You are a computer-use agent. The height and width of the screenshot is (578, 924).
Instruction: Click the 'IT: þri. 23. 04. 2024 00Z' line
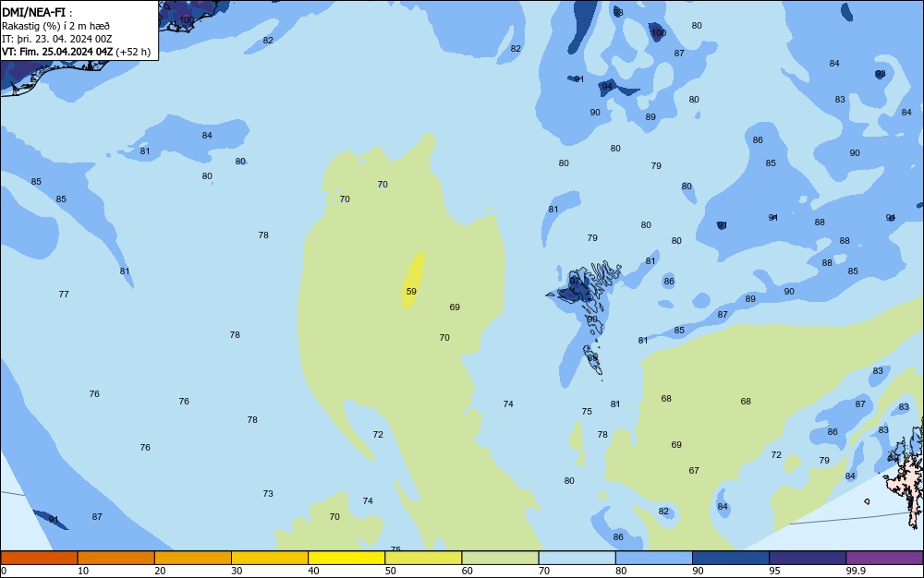[56, 39]
